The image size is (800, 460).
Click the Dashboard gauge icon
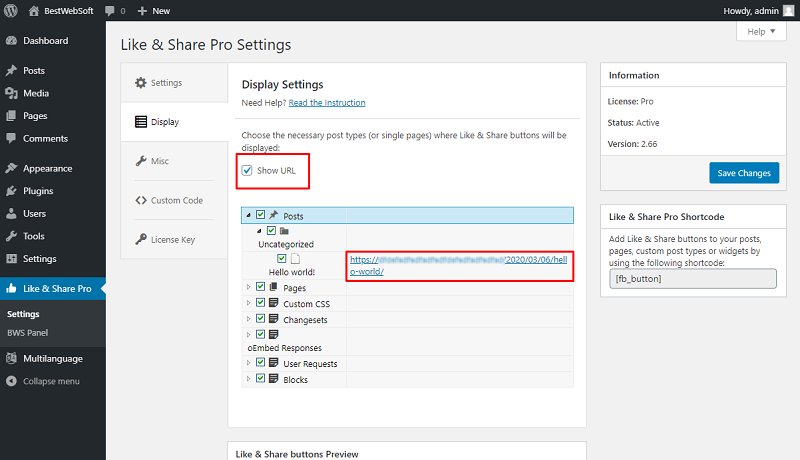click(x=11, y=41)
